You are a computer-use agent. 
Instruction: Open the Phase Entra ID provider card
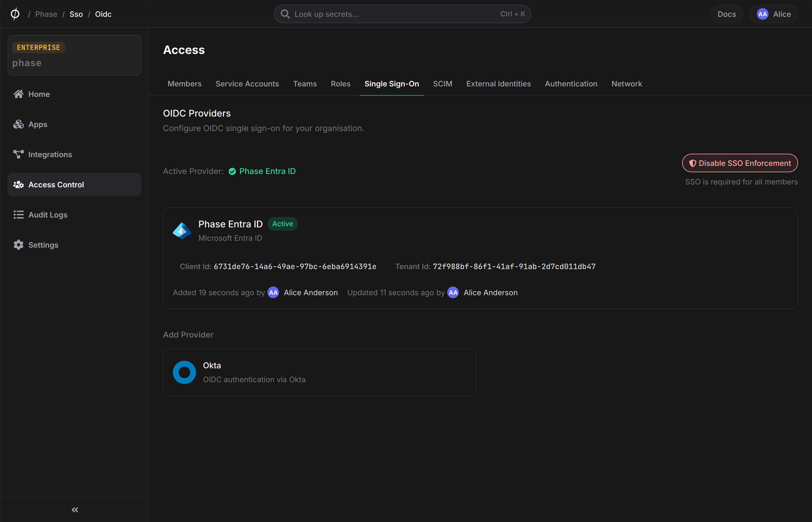coord(480,258)
